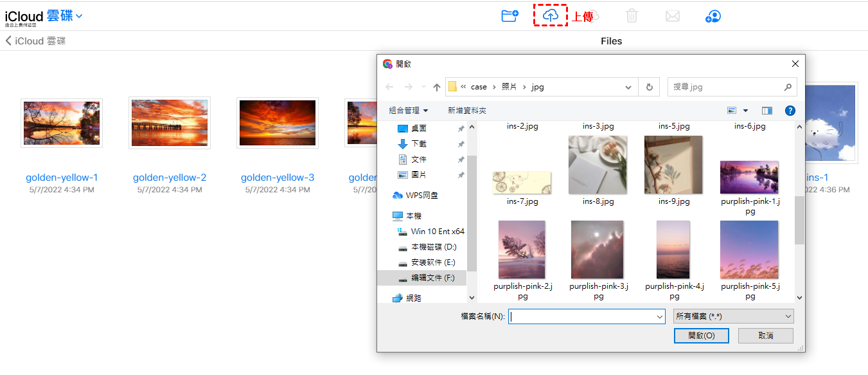Click 新增資料夾 in dialog toolbar

tap(467, 111)
